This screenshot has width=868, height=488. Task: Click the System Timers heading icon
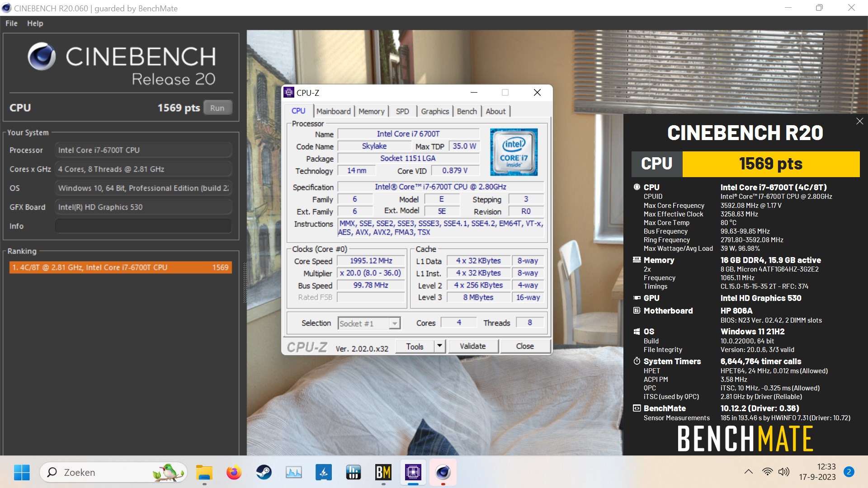637,361
